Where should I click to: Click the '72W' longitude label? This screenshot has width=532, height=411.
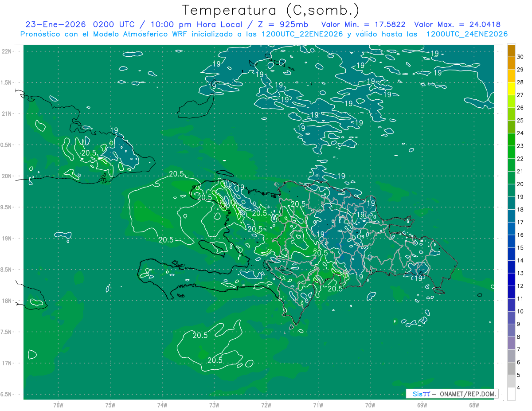tap(266, 405)
